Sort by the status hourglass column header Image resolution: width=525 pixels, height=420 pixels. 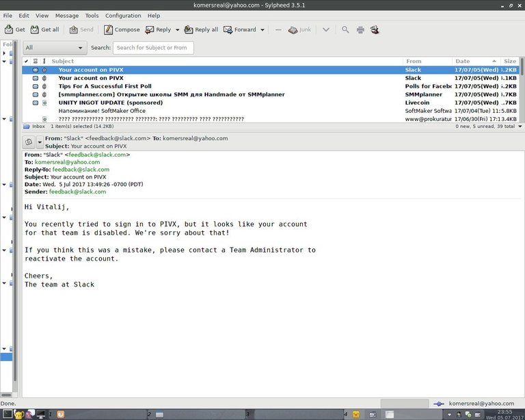(x=35, y=61)
